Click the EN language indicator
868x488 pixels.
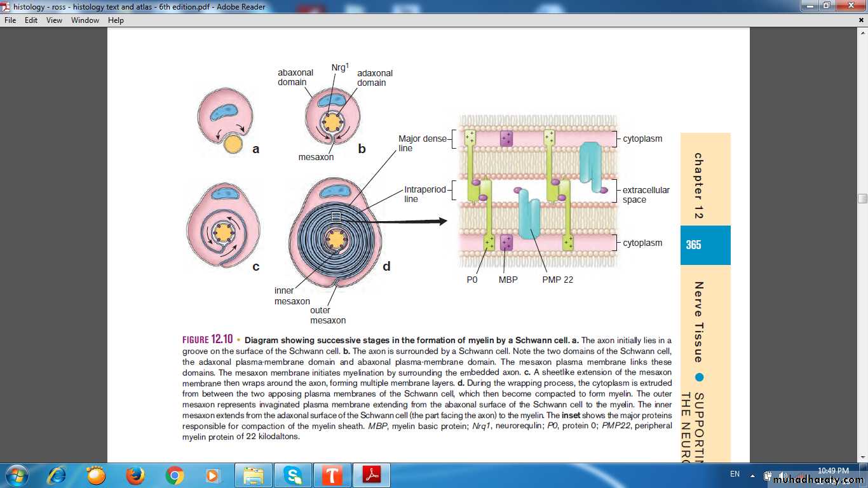pos(735,474)
